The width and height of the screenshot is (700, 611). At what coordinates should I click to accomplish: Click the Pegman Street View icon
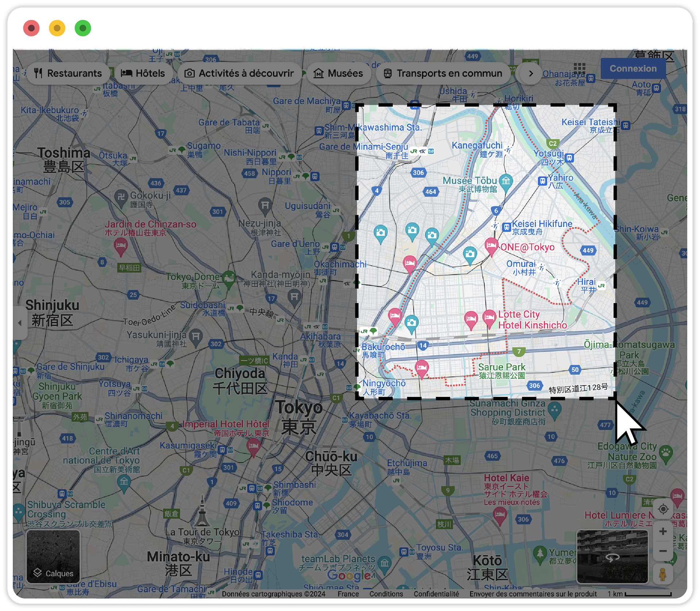click(663, 575)
